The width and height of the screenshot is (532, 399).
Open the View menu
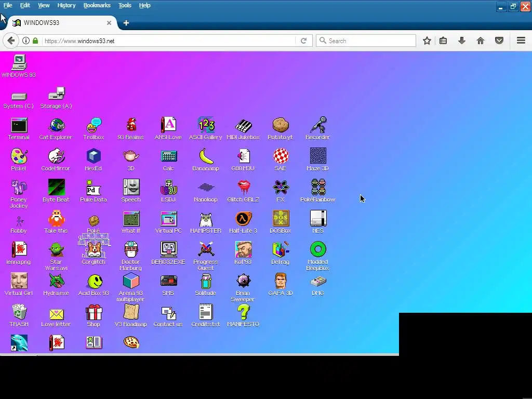click(x=44, y=5)
